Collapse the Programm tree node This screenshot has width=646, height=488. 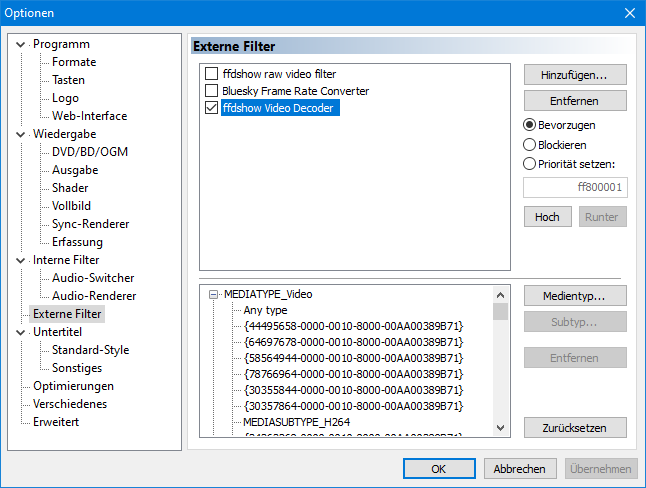23,44
